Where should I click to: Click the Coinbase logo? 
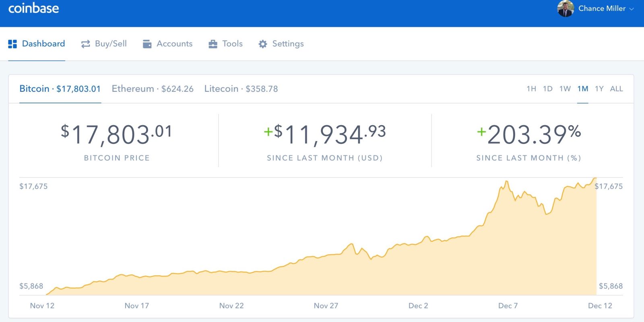point(34,8)
